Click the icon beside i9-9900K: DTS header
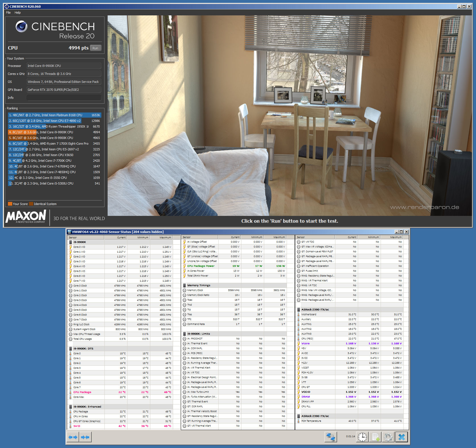Screen dimensions: 476x448 [x=71, y=349]
